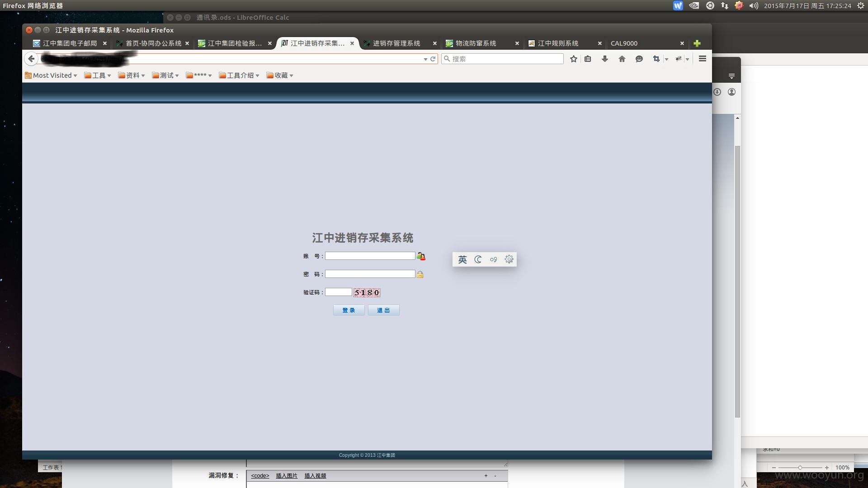The image size is (868, 488).
Task: Click download circle icon in background window
Action: [x=717, y=92]
